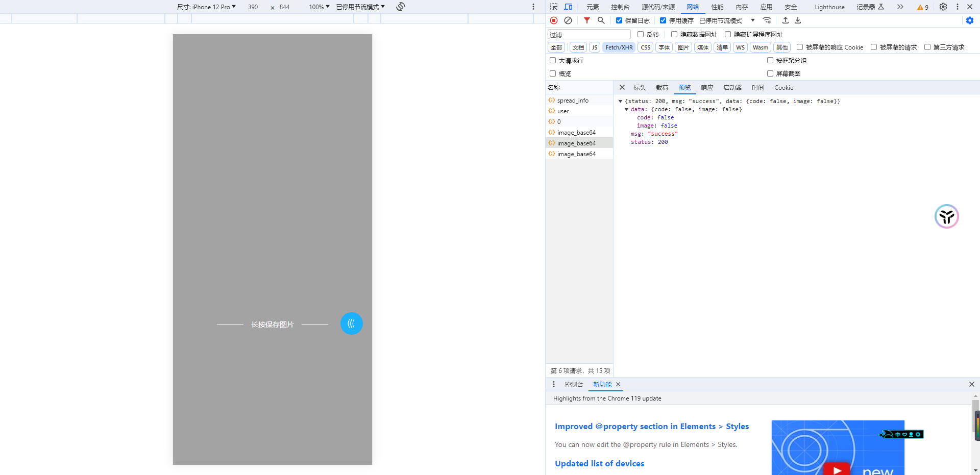Switch to the Console tab
The image size is (980, 475).
[620, 7]
